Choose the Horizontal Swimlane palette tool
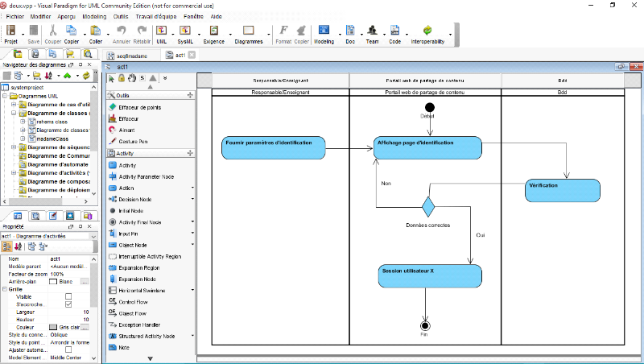Viewport: 644px width, 364px height. click(x=141, y=289)
